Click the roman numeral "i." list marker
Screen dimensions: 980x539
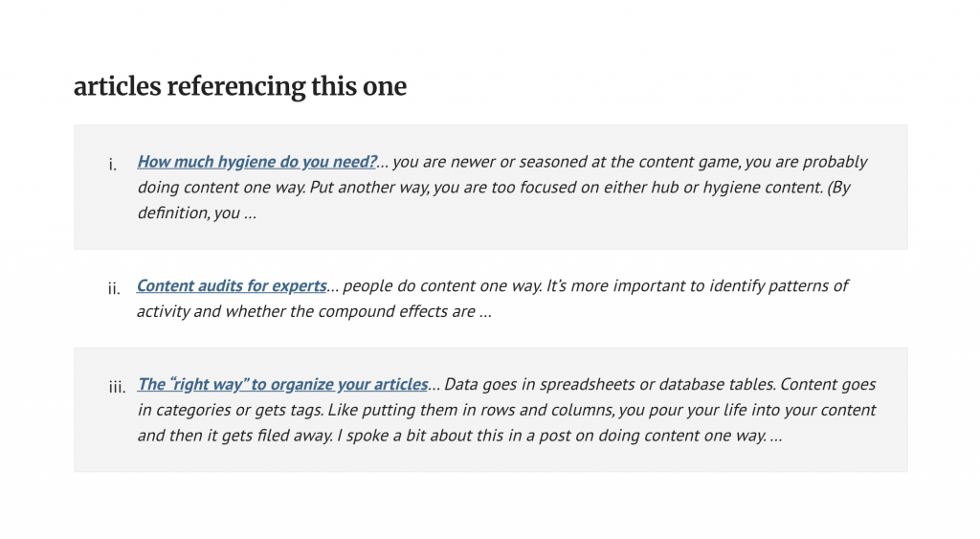pyautogui.click(x=113, y=165)
